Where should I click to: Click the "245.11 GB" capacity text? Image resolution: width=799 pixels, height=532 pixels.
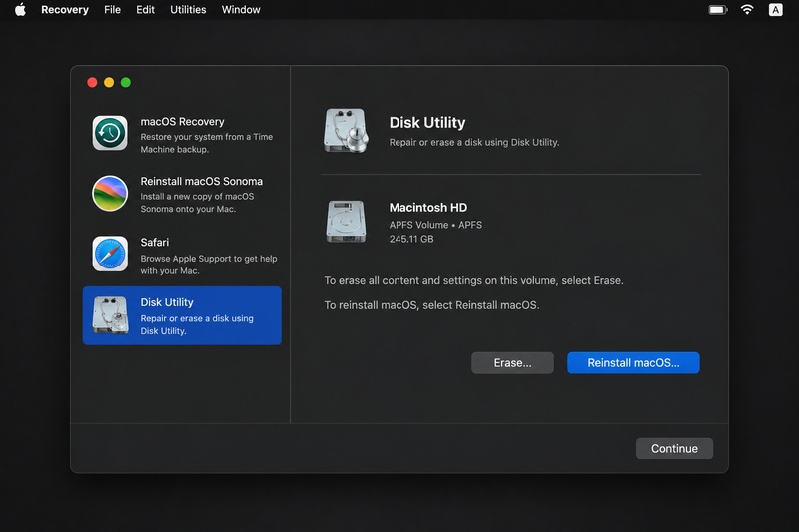411,239
